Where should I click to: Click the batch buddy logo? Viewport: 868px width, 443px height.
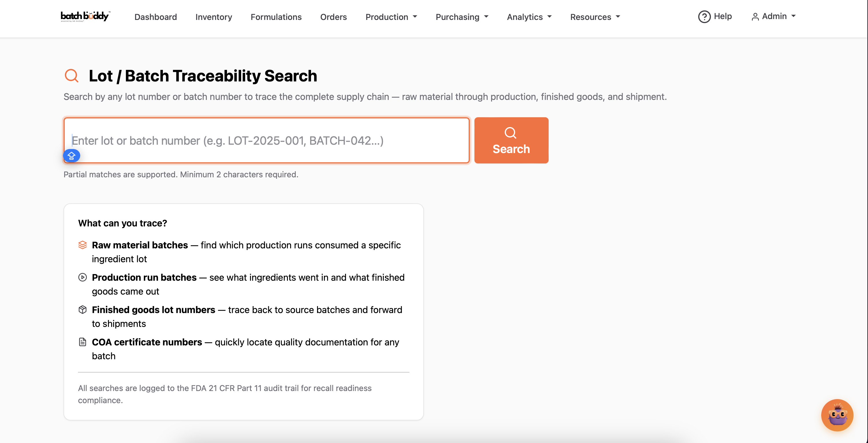(85, 16)
